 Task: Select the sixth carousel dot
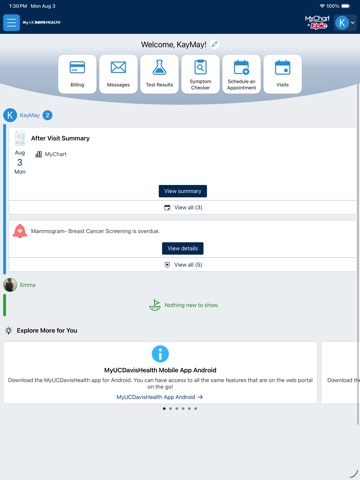click(196, 408)
